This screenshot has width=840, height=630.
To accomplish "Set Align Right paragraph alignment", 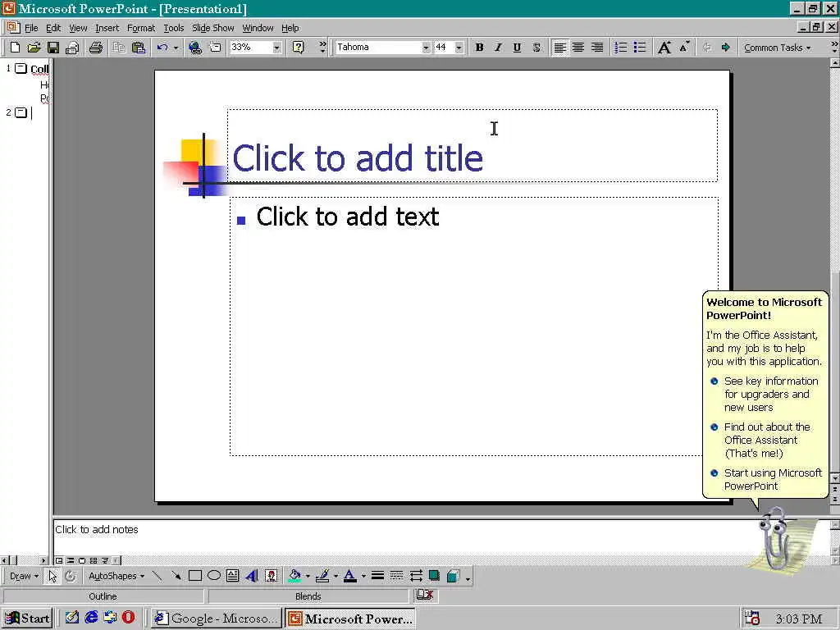I will coord(597,48).
